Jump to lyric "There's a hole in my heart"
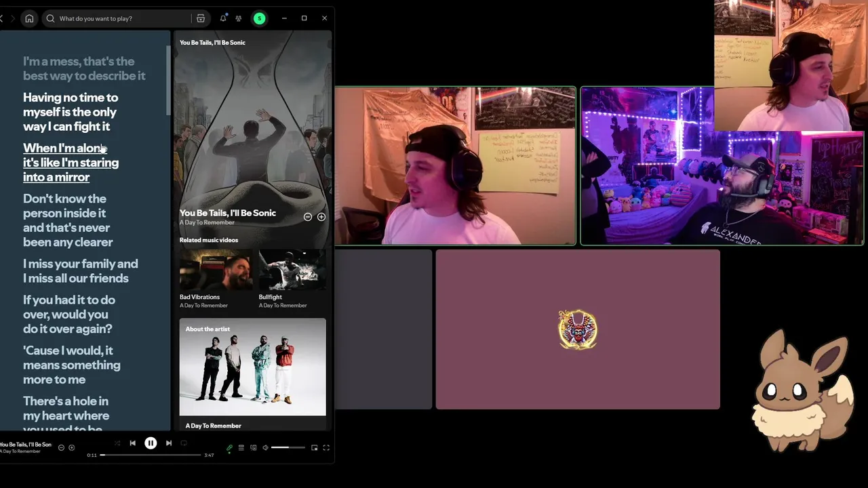868x488 pixels. pos(66,415)
